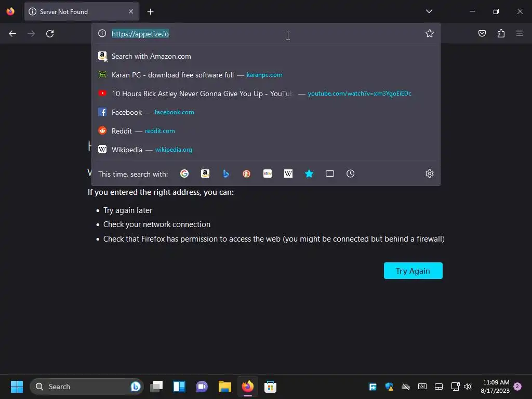This screenshot has width=532, height=399.
Task: Show site information for the address
Action: (102, 33)
